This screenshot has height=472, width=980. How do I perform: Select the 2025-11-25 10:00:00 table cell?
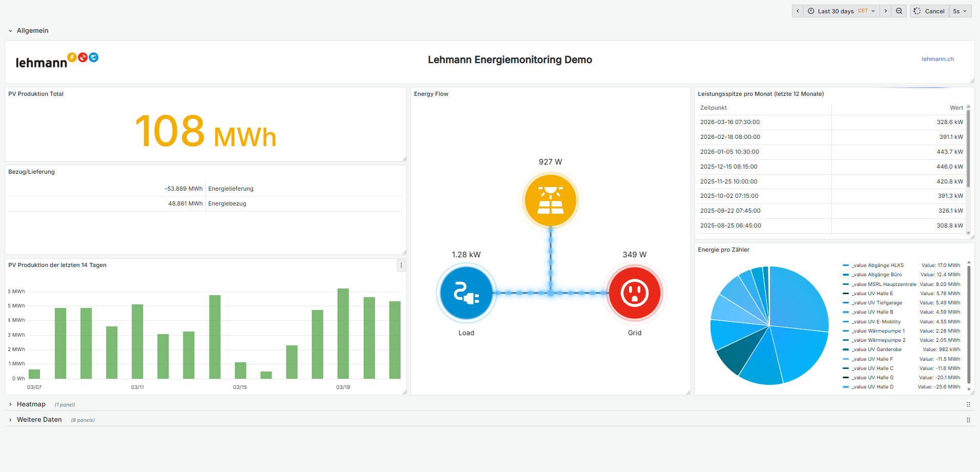(x=728, y=181)
